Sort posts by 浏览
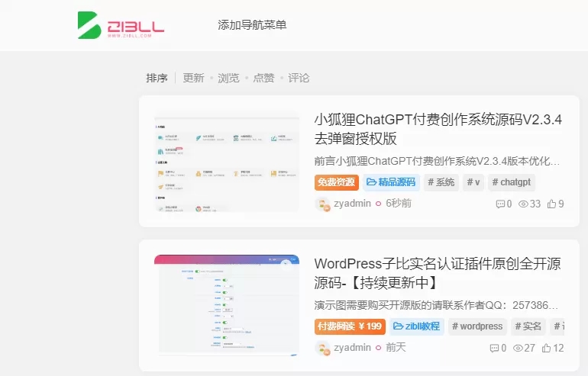The image size is (588, 376). pos(228,78)
